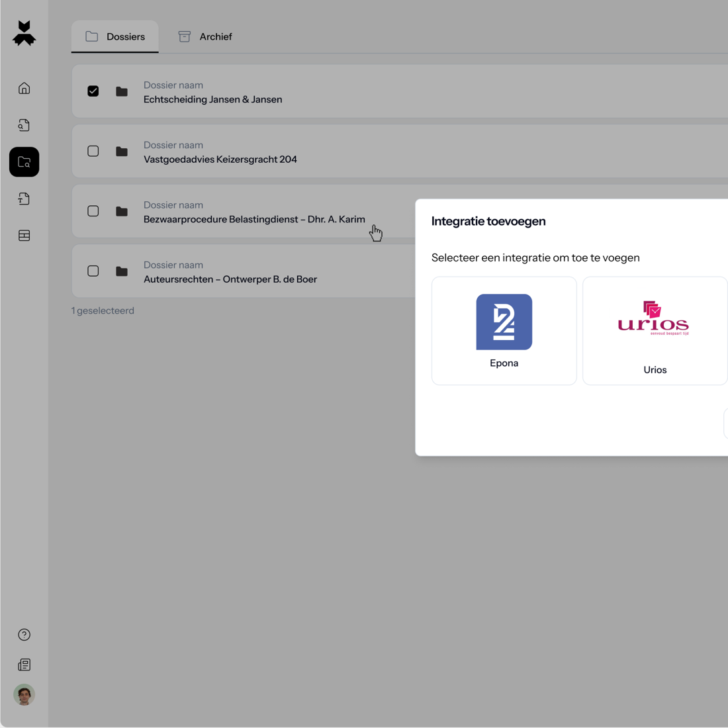Open dossier Echtscheiding Jansen & Jansen
The height and width of the screenshot is (728, 728).
tap(212, 99)
